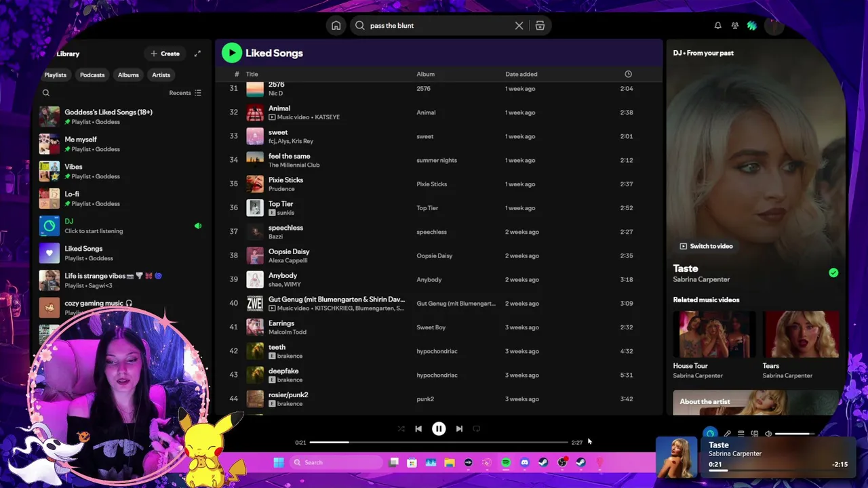Open File Explorer from the taskbar

(x=449, y=463)
